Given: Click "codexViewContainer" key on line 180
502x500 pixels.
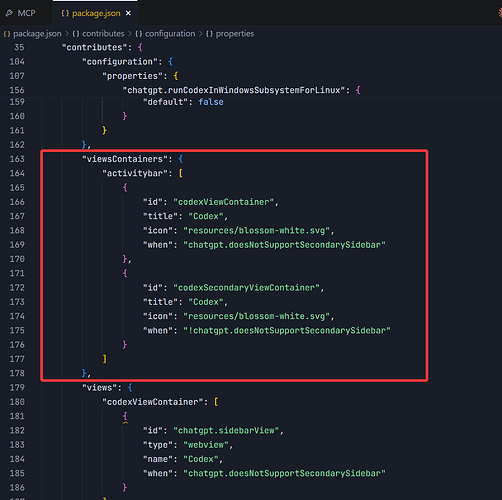Looking at the screenshot, I should click(x=152, y=402).
